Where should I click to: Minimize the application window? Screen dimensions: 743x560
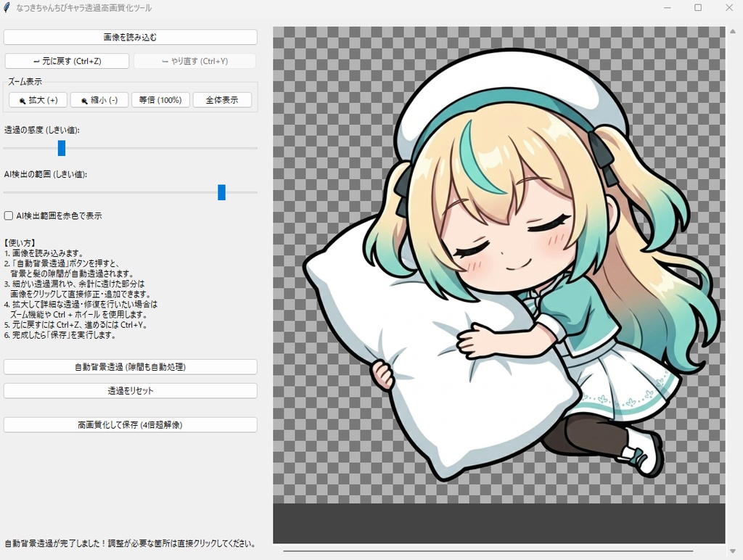[668, 7]
